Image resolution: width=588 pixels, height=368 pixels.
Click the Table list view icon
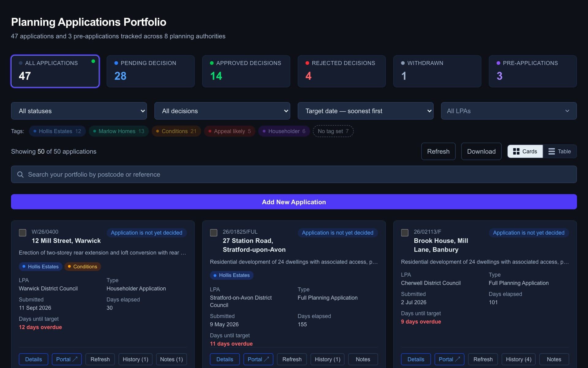tap(551, 151)
